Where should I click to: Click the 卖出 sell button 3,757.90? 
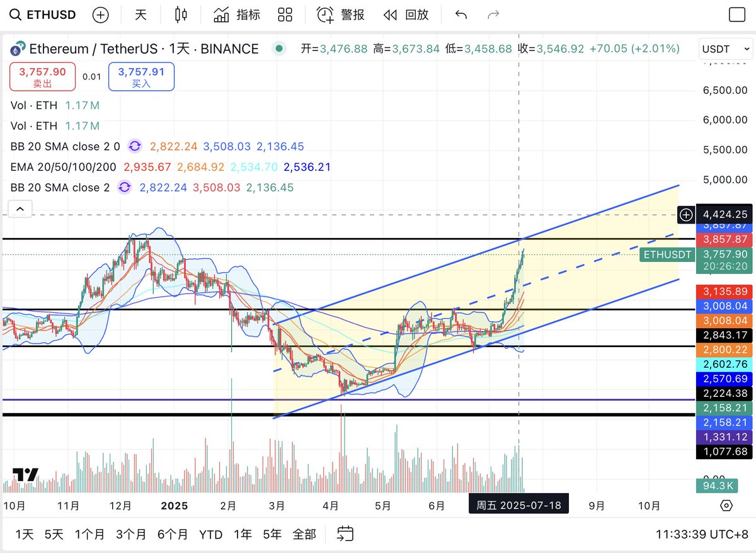click(42, 77)
